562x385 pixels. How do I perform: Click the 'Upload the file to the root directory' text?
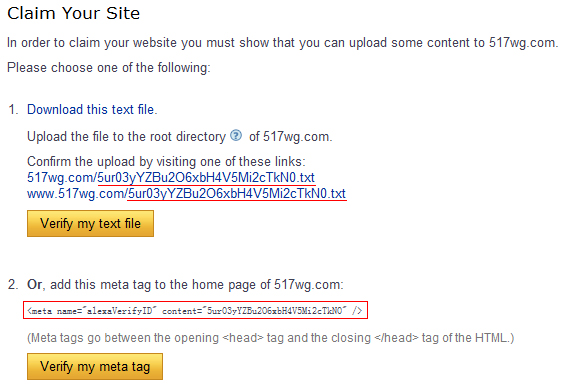pyautogui.click(x=127, y=137)
